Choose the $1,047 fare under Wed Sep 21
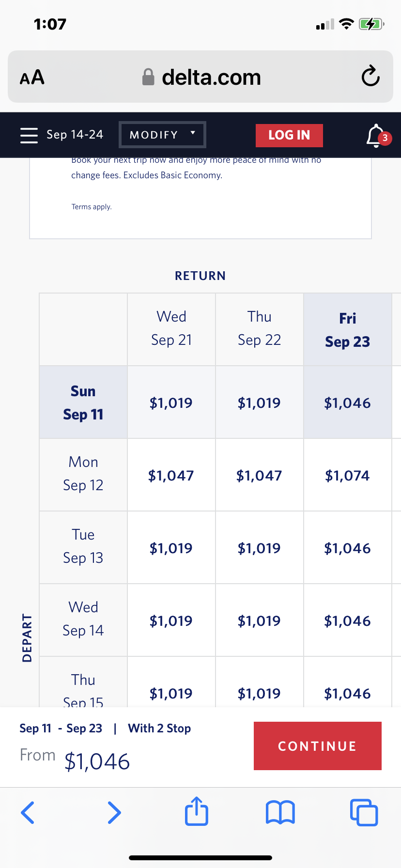The image size is (401, 868). (171, 475)
